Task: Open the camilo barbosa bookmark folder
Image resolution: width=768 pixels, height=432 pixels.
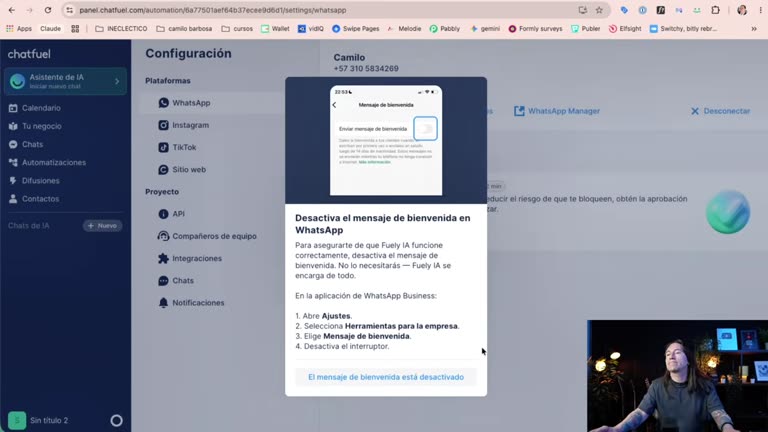Action: coord(184,28)
